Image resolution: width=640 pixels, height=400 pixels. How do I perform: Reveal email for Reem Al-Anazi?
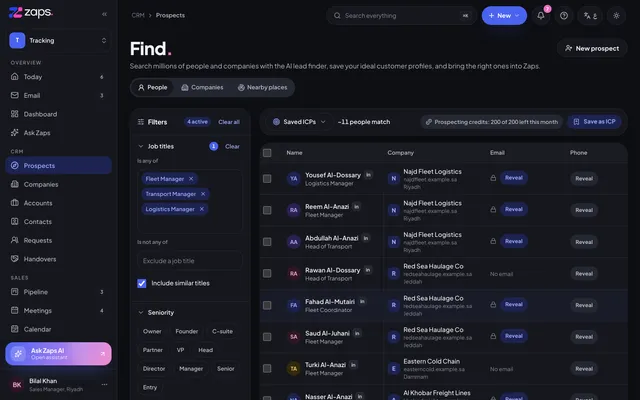513,209
